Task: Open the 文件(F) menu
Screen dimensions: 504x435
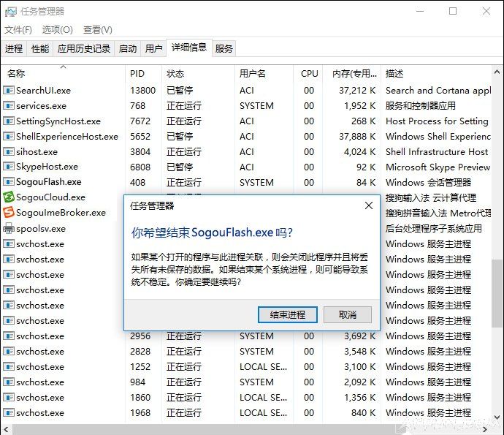Action: tap(18, 30)
